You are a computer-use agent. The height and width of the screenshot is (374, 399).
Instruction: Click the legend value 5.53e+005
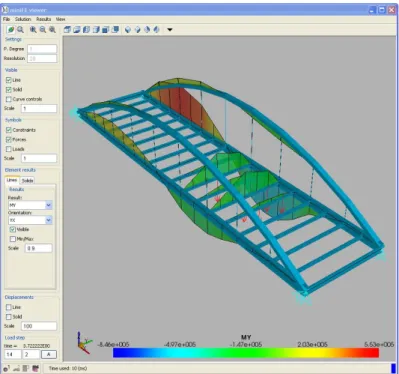coord(379,344)
